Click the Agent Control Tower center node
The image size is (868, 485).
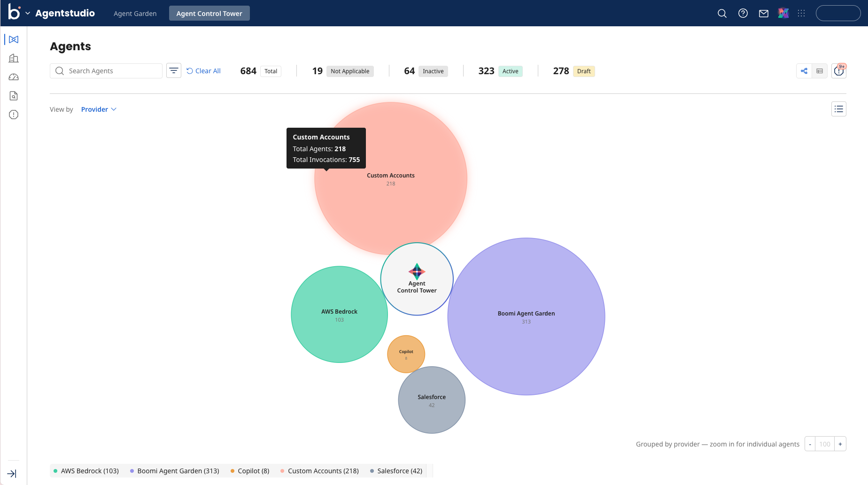[417, 279]
